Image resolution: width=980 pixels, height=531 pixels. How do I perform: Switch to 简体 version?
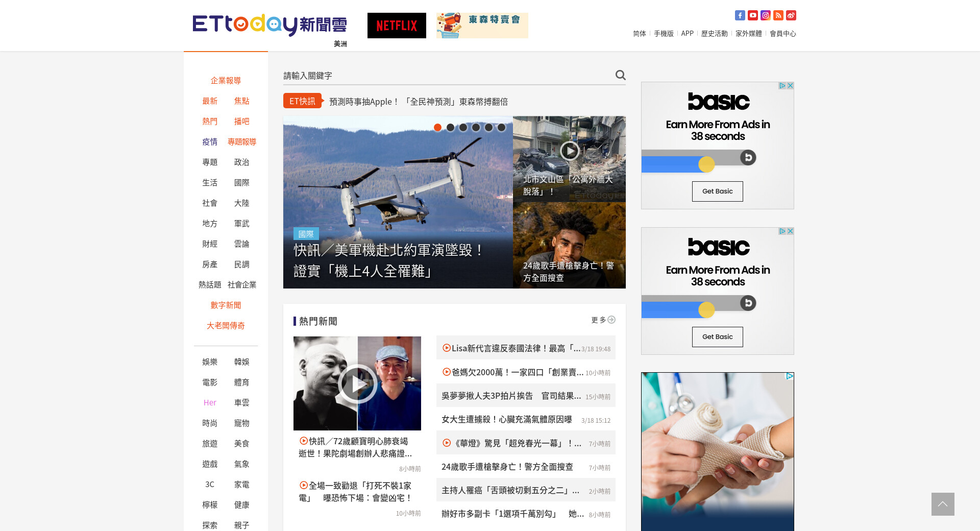click(640, 34)
